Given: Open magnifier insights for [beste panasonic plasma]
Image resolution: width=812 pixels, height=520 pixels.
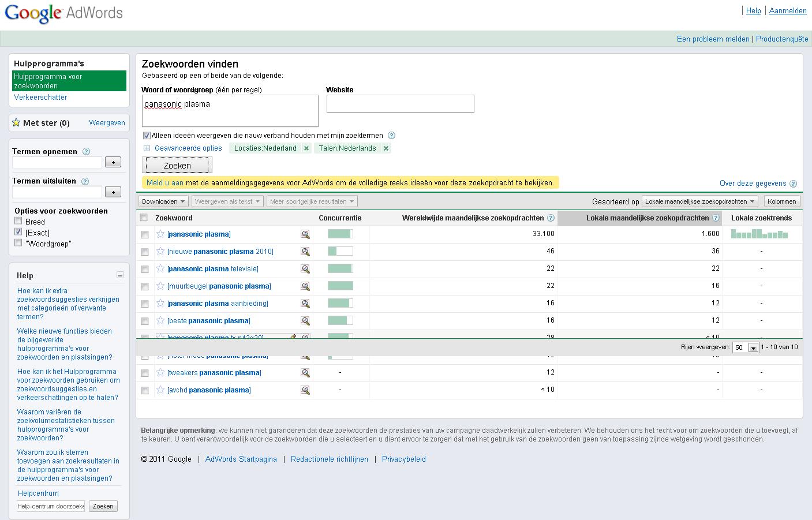Looking at the screenshot, I should click(x=305, y=321).
